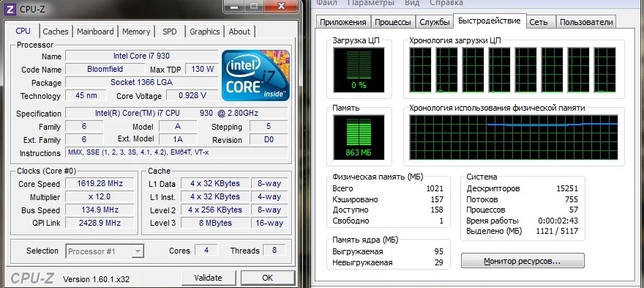
Task: Open the Справка menu
Action: point(446,3)
